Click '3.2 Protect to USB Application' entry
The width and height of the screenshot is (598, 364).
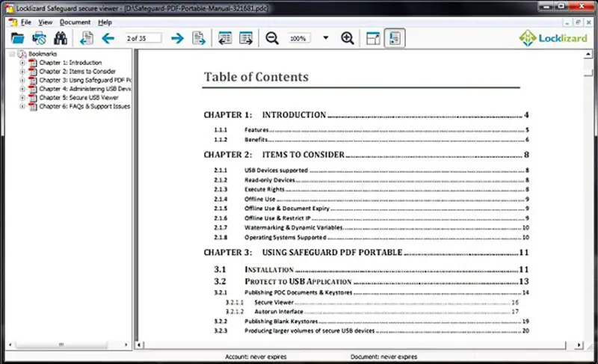tap(371, 281)
